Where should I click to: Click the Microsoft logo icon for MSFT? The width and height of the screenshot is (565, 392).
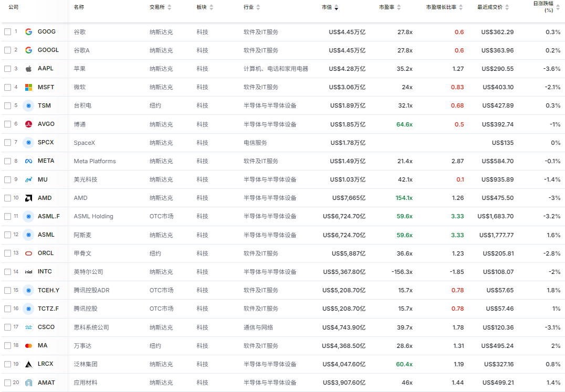[x=28, y=87]
